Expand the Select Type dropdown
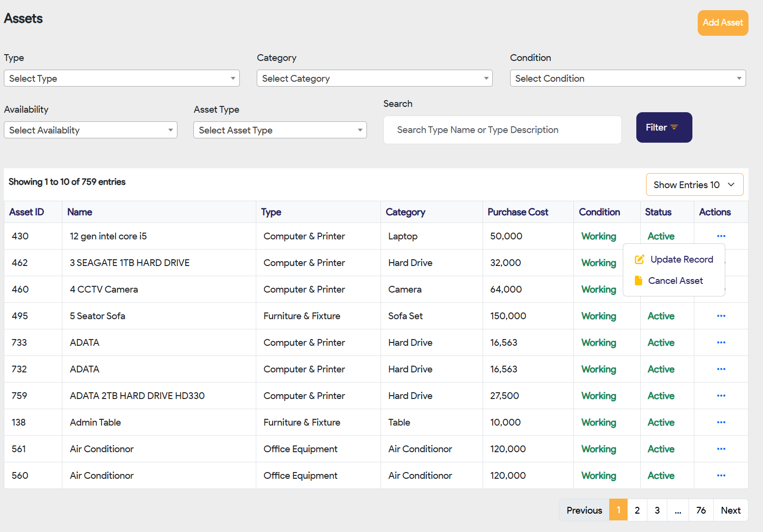This screenshot has height=532, width=763. click(122, 78)
